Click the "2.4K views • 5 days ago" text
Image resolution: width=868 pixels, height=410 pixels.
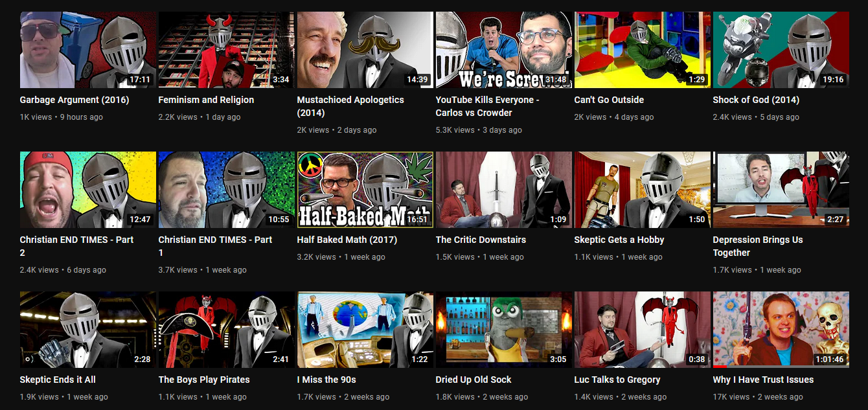point(756,117)
